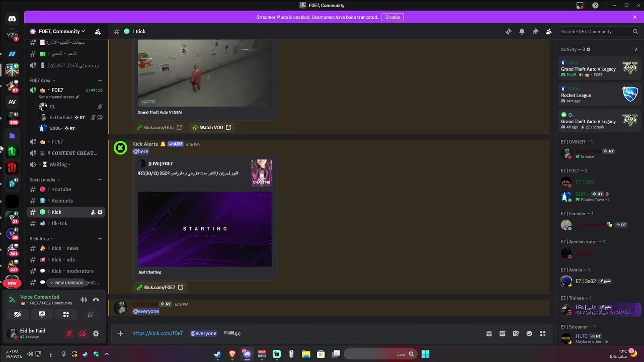Open the Kick news channel
This screenshot has width=644, height=362.
[66, 248]
